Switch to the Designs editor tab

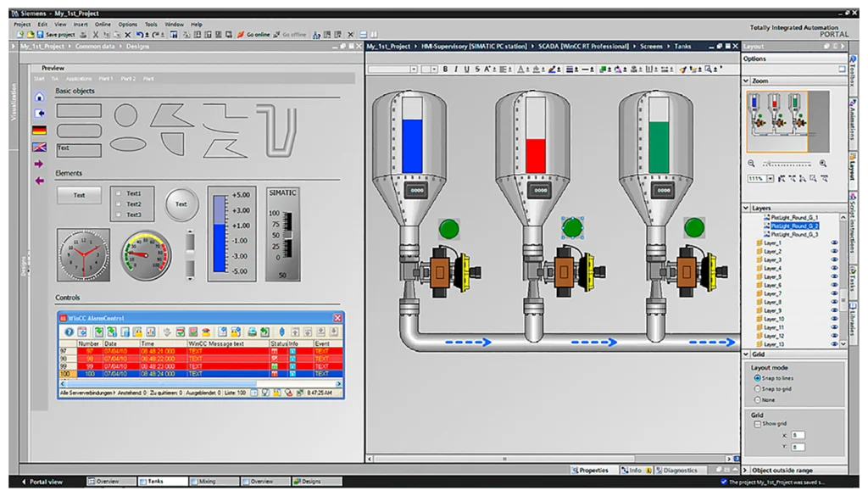click(317, 481)
